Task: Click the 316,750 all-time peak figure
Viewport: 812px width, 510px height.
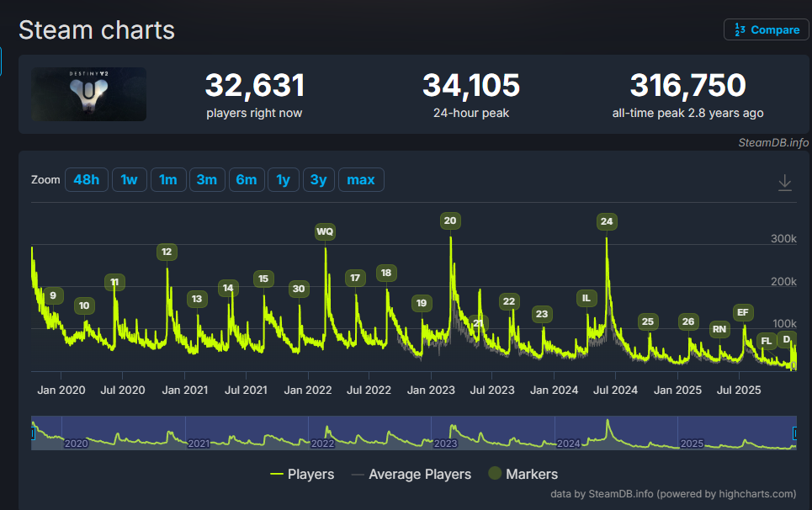Action: click(x=687, y=86)
